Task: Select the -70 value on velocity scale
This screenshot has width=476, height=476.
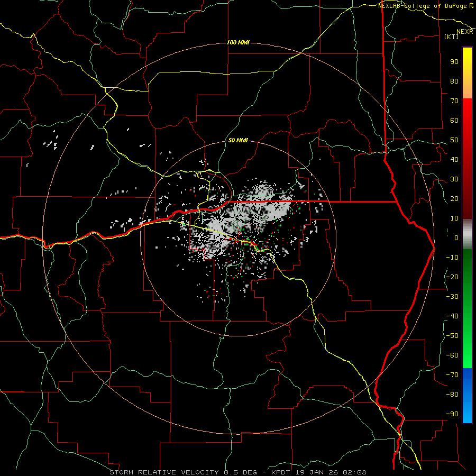Action: [452, 375]
